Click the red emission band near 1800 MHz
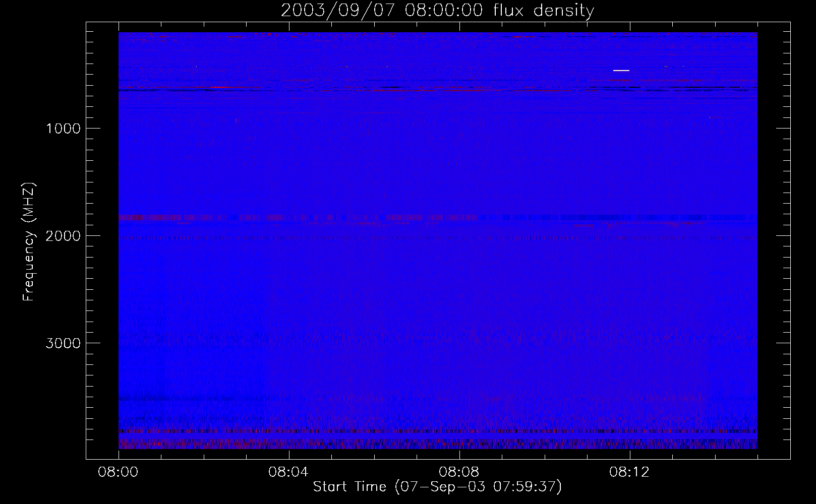The image size is (816, 504). [298, 218]
